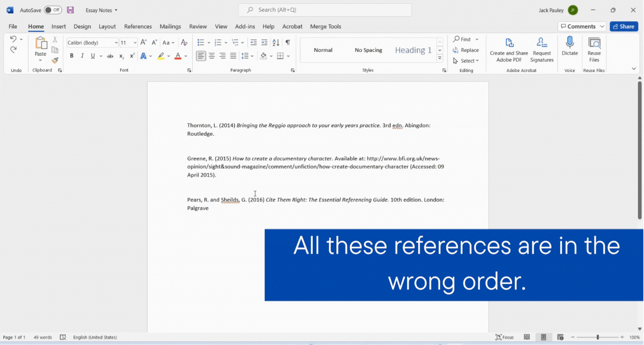Open the Comments button
The width and height of the screenshot is (644, 345).
click(x=578, y=27)
